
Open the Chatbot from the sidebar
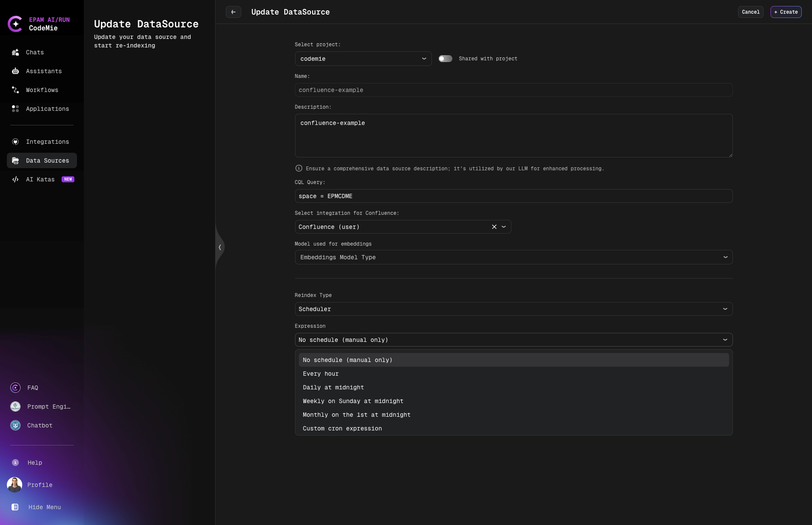(15, 425)
